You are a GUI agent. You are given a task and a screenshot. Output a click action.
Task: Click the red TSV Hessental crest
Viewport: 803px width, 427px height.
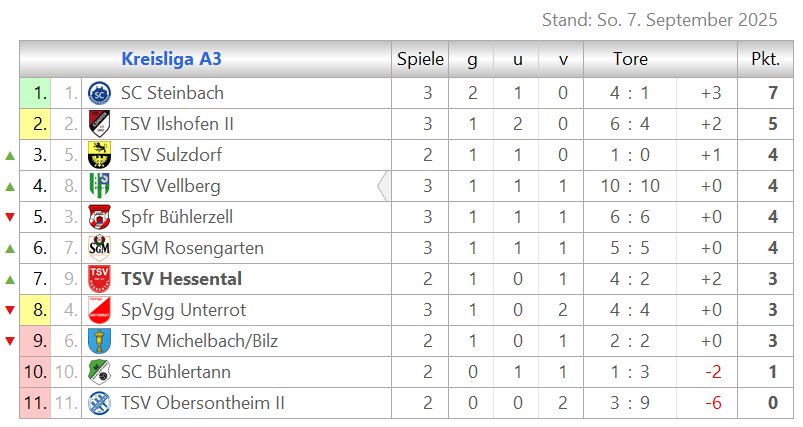pos(99,279)
